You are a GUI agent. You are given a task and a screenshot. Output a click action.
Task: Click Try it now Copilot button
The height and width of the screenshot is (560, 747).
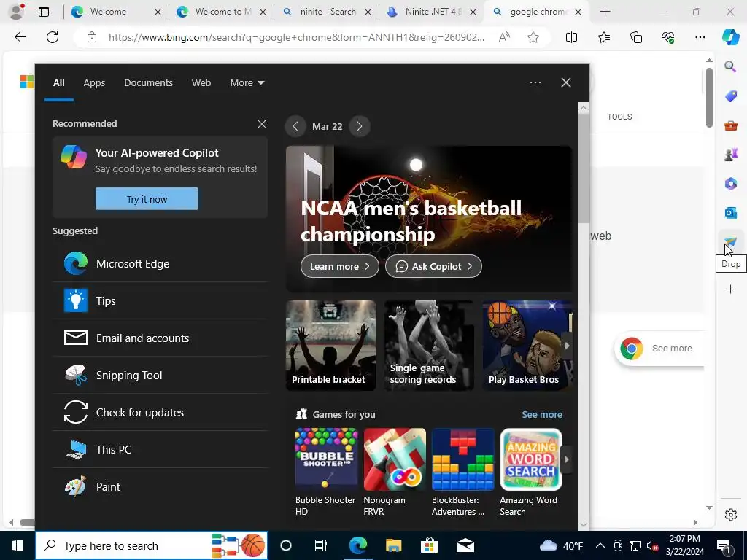pyautogui.click(x=147, y=199)
